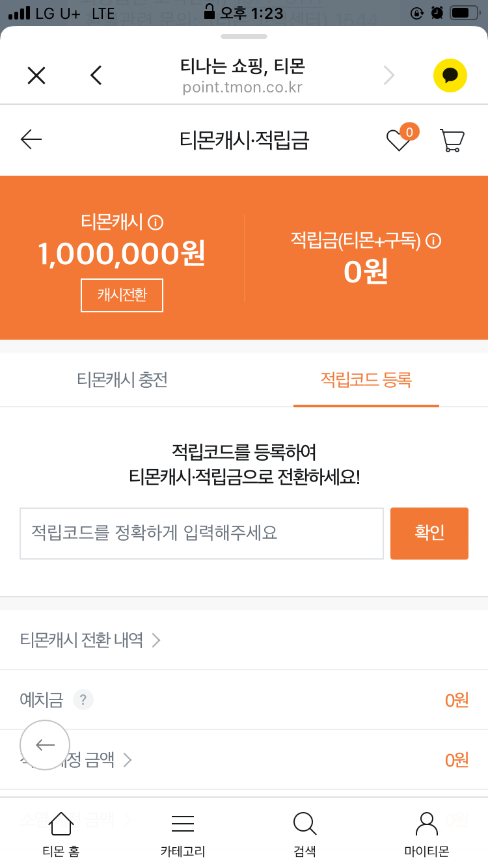Switch to the 티몬캐시 충전 tab
This screenshot has height=868, width=488.
click(x=122, y=380)
